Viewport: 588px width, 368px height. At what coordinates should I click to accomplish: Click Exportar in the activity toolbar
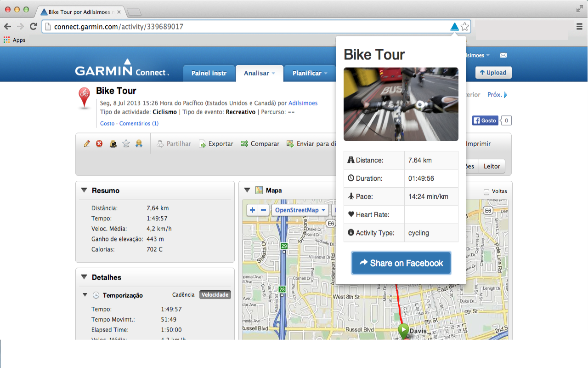tap(216, 144)
